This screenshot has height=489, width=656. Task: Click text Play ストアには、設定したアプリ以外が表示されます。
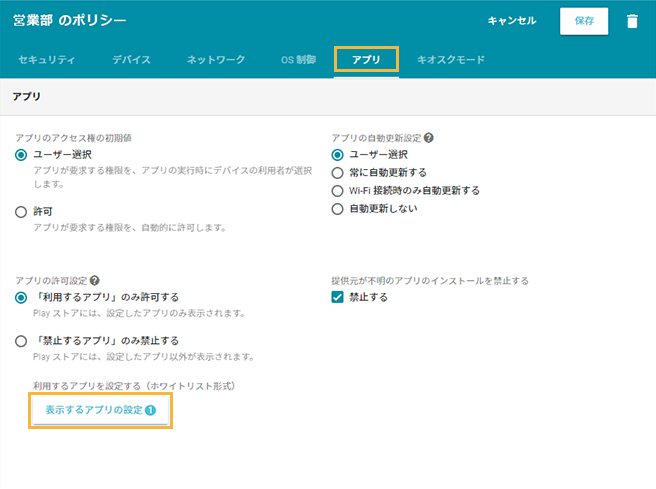pos(144,357)
